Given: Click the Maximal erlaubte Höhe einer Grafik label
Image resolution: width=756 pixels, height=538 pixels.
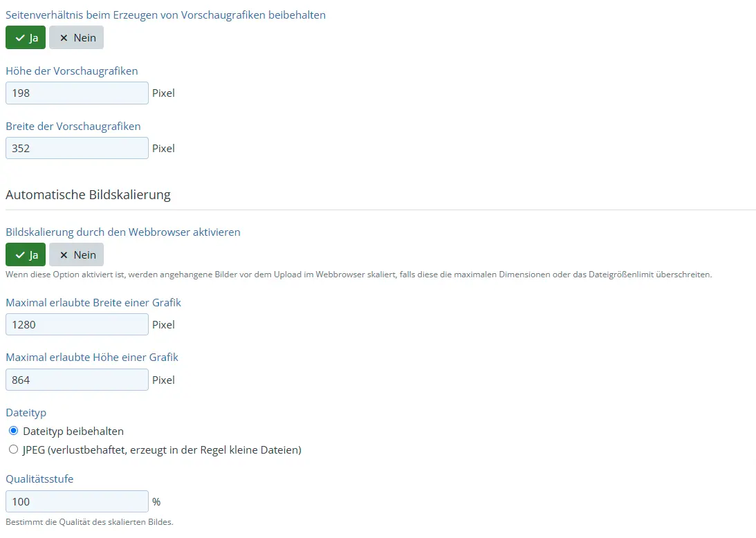Looking at the screenshot, I should pyautogui.click(x=92, y=357).
